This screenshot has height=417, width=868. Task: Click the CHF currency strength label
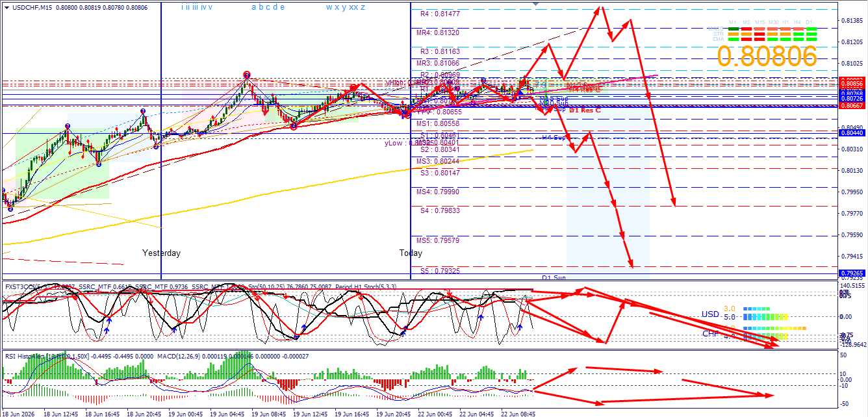click(x=710, y=334)
